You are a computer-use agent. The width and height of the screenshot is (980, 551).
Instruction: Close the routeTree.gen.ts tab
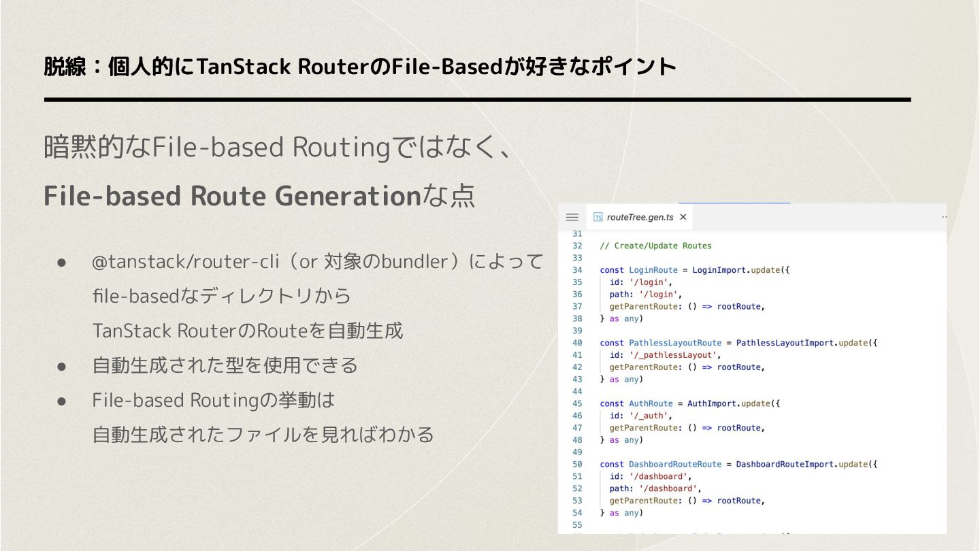(x=683, y=217)
